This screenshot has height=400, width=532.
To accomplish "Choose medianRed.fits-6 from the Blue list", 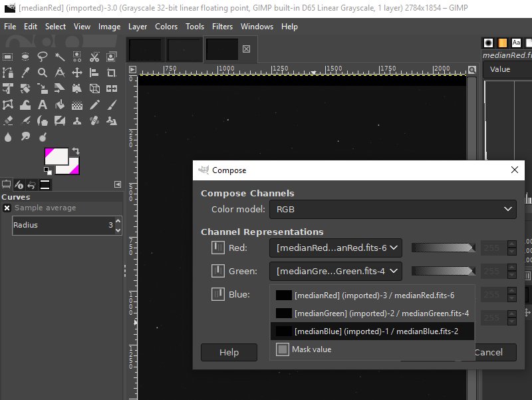I will tap(372, 296).
